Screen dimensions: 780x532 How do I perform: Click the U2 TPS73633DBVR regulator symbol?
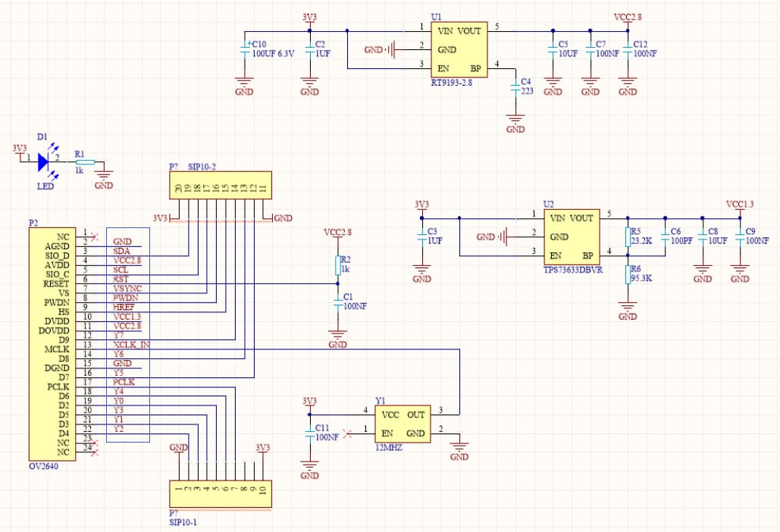click(x=572, y=236)
